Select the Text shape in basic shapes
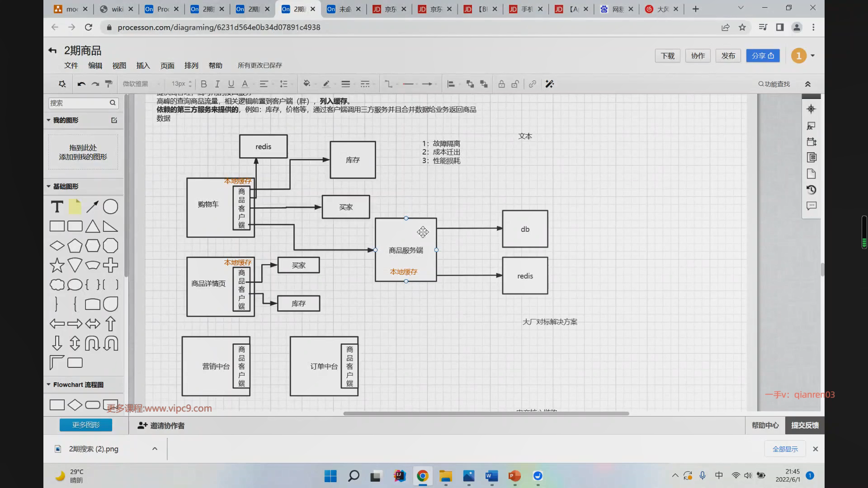This screenshot has height=488, width=868. click(x=57, y=207)
